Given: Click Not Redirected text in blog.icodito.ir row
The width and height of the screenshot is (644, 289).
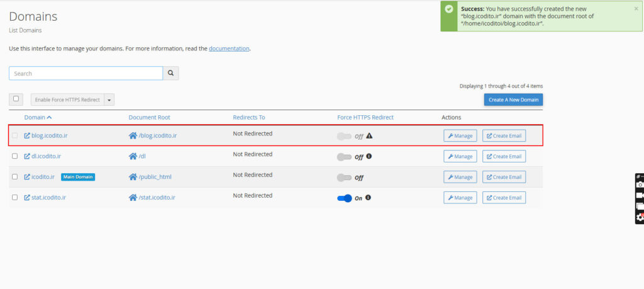Looking at the screenshot, I should [253, 133].
